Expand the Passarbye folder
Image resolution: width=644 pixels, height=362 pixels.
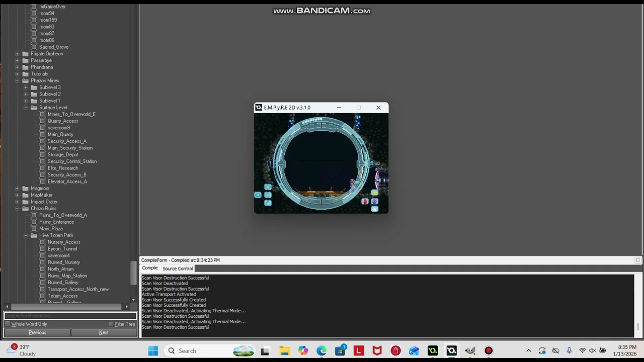click(17, 60)
